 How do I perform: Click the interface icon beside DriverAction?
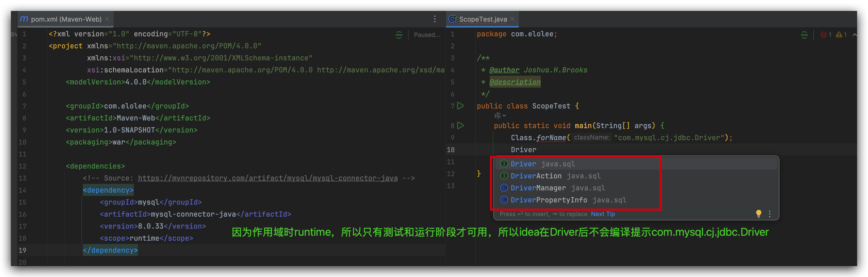(x=504, y=176)
